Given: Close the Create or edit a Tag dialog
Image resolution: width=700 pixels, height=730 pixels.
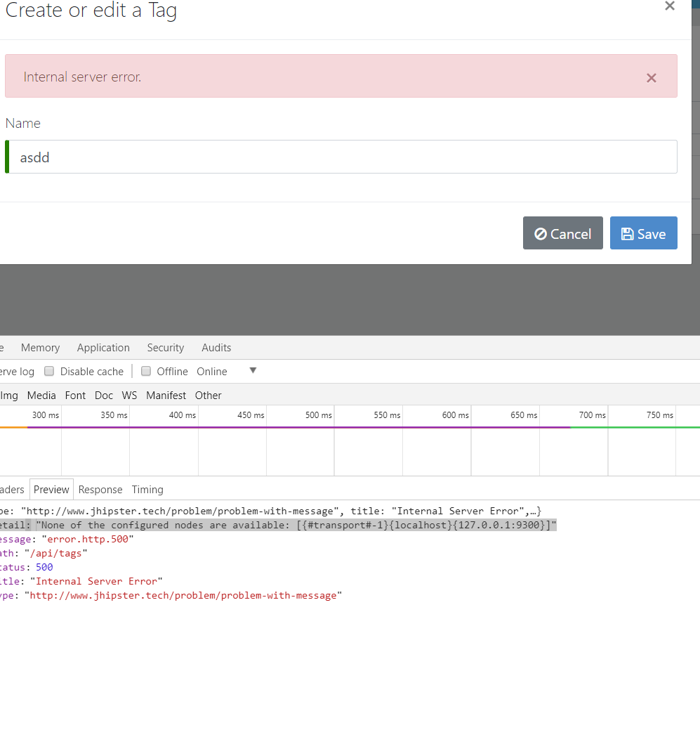Looking at the screenshot, I should (669, 6).
